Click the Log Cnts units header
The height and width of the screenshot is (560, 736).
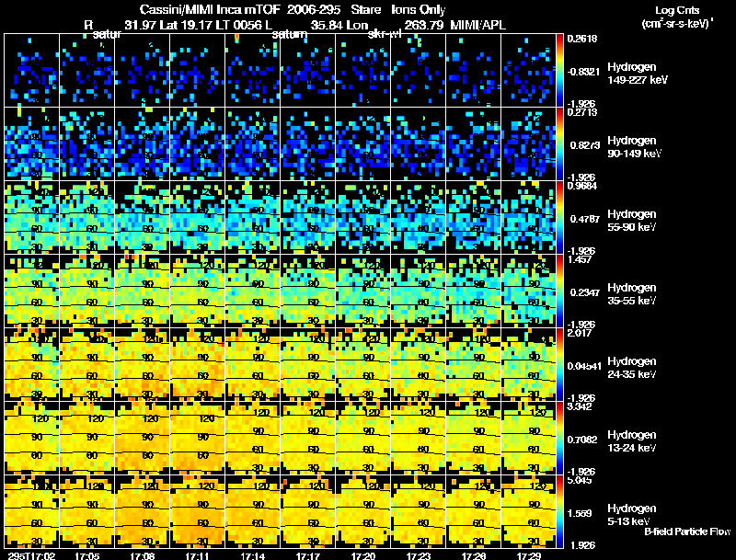coord(677,17)
